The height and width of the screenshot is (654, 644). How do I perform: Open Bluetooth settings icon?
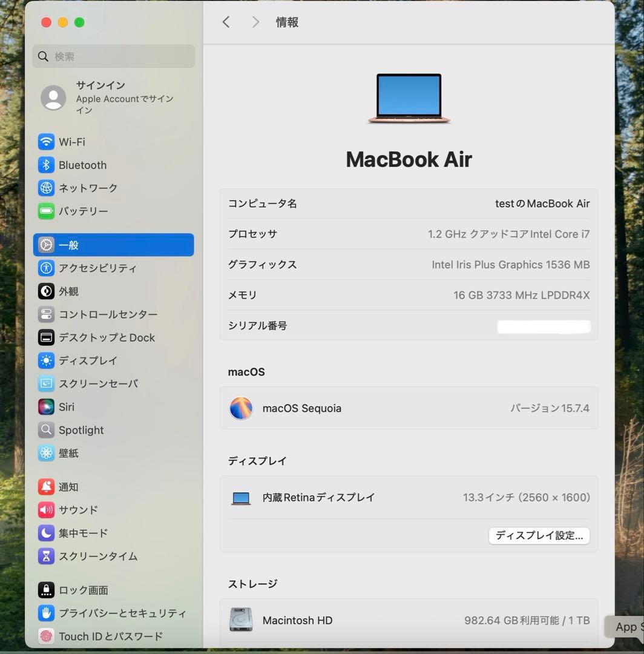[x=46, y=165]
